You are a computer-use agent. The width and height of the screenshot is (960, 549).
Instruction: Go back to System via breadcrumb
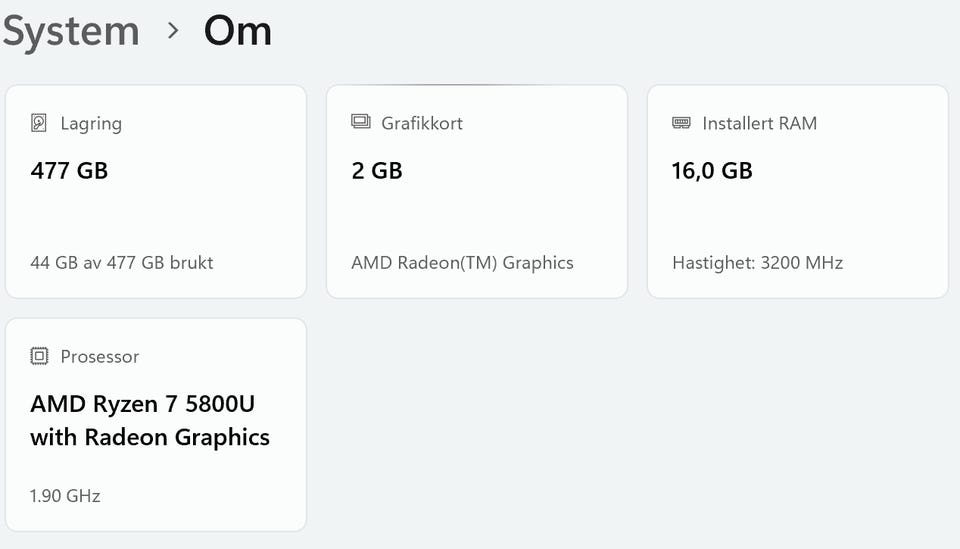[70, 31]
